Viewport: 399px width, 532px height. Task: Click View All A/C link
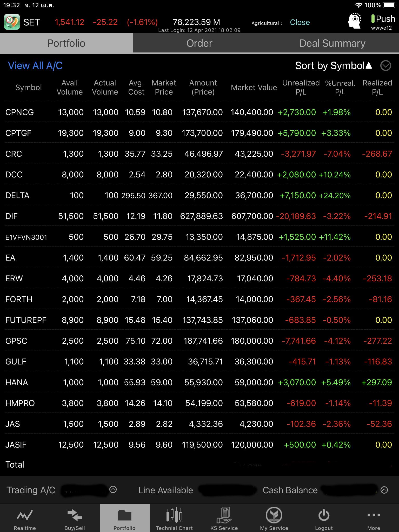pyautogui.click(x=35, y=66)
